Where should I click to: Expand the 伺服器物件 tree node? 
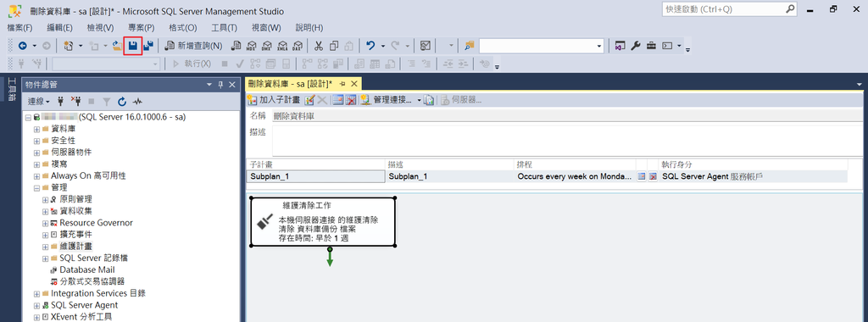[37, 153]
